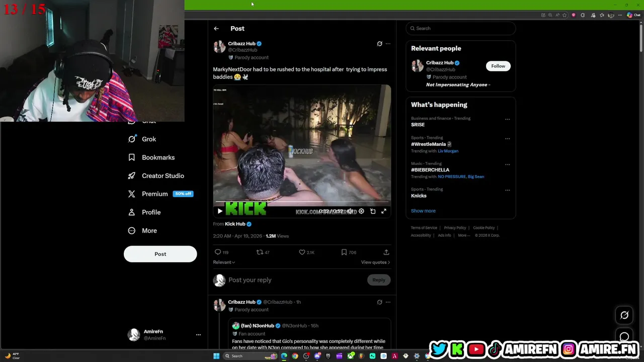The image size is (644, 362).
Task: Click the browser zoom magnifier icon
Action: pos(550,15)
